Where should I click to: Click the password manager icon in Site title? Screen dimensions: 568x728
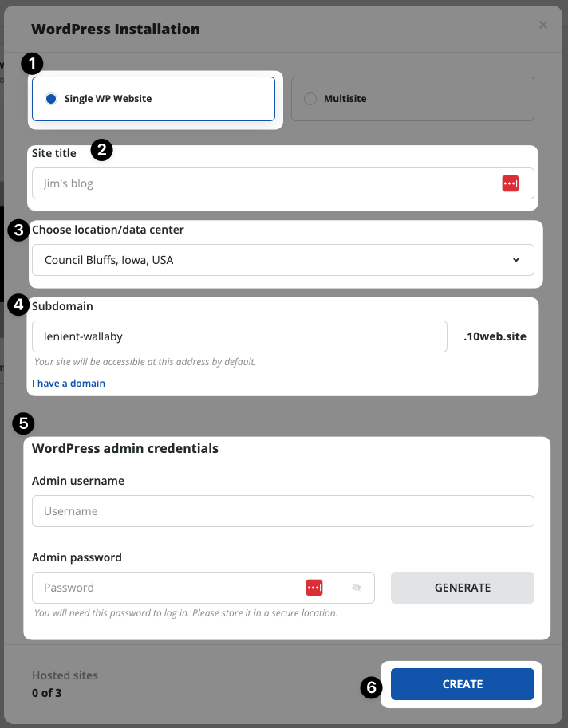510,183
